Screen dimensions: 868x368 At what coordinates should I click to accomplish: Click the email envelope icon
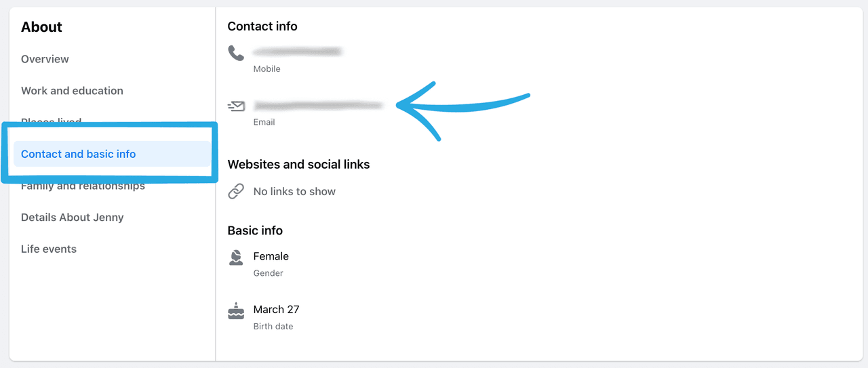tap(236, 106)
